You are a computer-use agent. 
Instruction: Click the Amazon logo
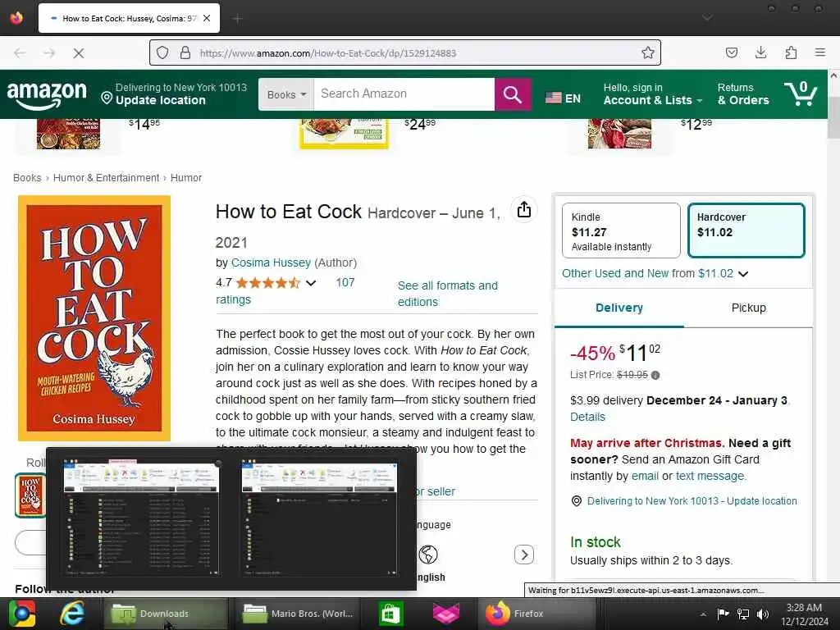[47, 95]
